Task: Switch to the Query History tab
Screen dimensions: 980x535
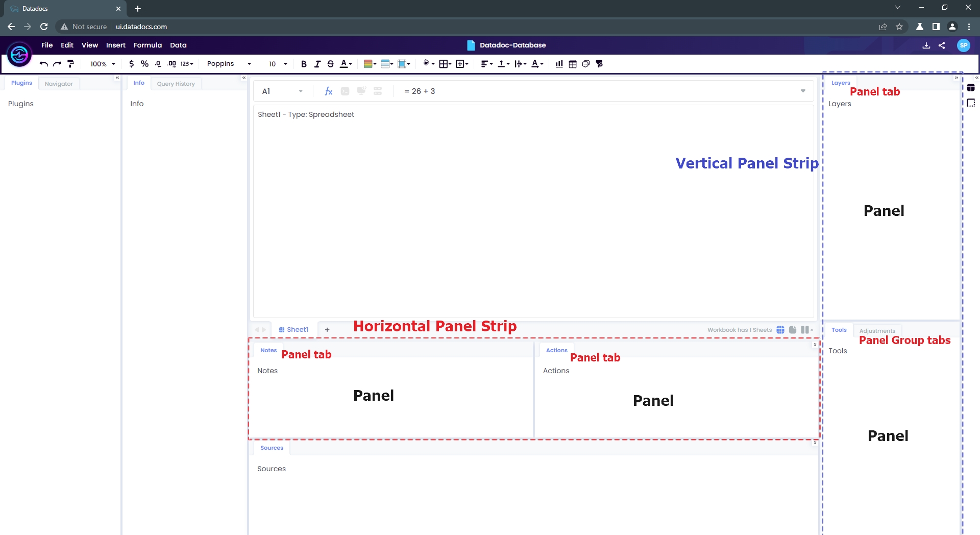Action: (x=176, y=84)
